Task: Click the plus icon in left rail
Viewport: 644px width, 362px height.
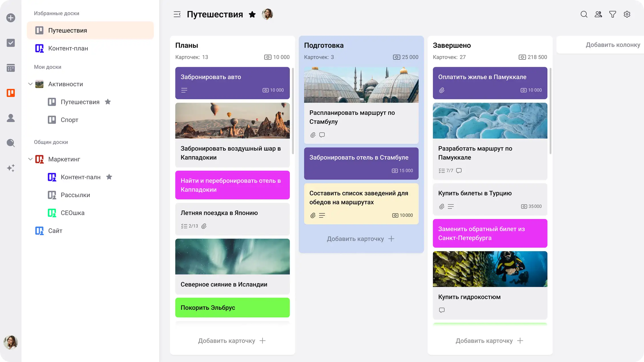Action: (11, 18)
